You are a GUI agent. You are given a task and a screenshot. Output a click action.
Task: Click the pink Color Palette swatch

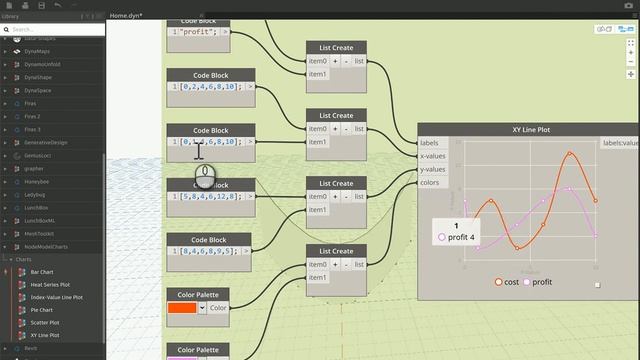click(182, 358)
